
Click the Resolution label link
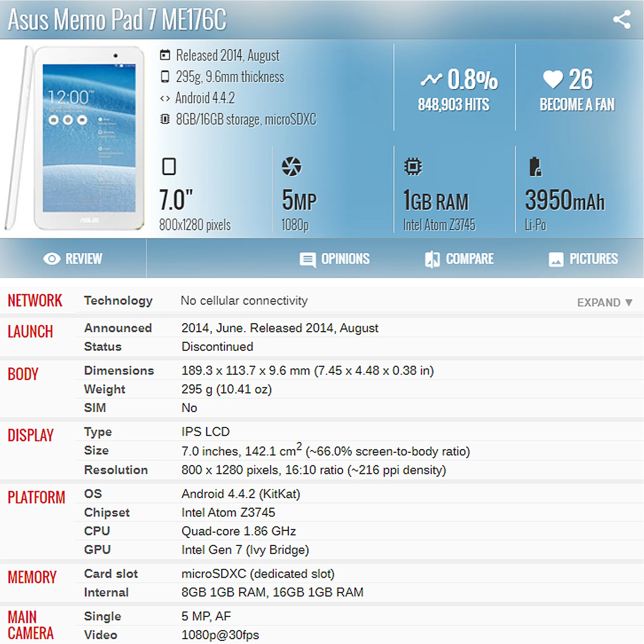116,470
